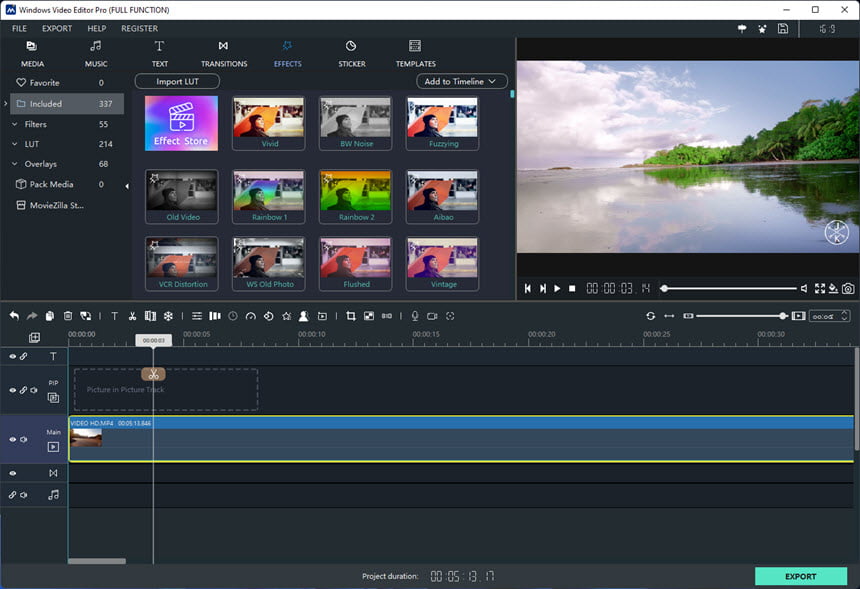The height and width of the screenshot is (589, 860).
Task: Click the scissors marker on the playhead
Action: click(154, 374)
